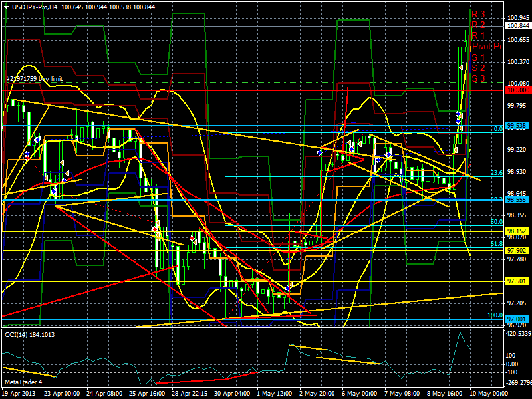Select the current price tag 100.844
This screenshot has width=532, height=399.
(517, 26)
